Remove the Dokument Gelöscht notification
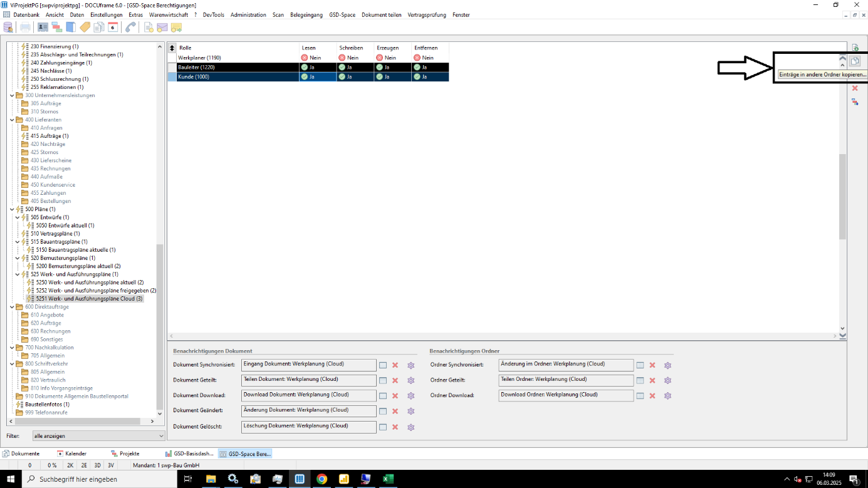The image size is (868, 488). tap(395, 427)
